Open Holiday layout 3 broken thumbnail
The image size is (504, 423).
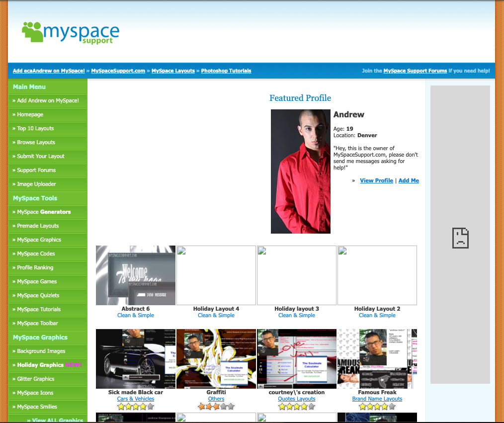coord(297,275)
